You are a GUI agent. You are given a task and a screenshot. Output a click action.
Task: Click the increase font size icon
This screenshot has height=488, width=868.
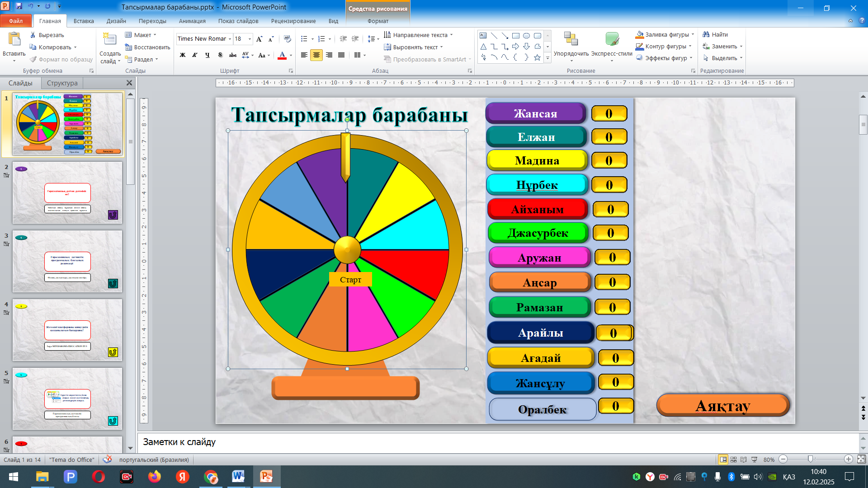259,39
